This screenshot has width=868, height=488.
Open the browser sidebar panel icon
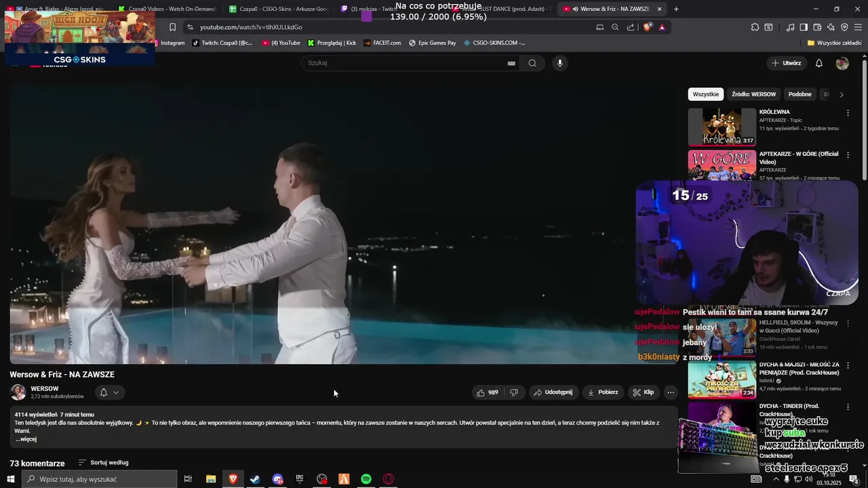pos(804,27)
